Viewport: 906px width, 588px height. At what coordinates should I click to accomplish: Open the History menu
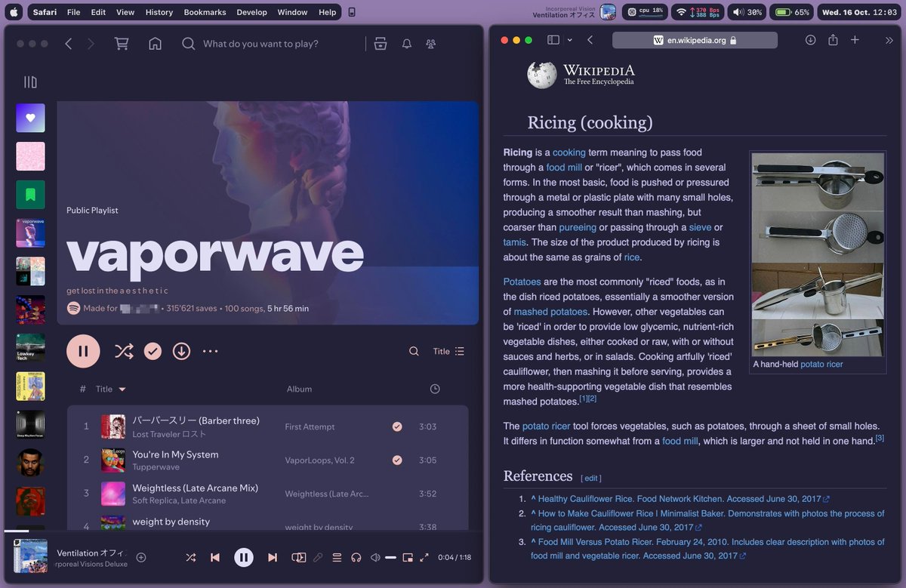[x=159, y=12]
